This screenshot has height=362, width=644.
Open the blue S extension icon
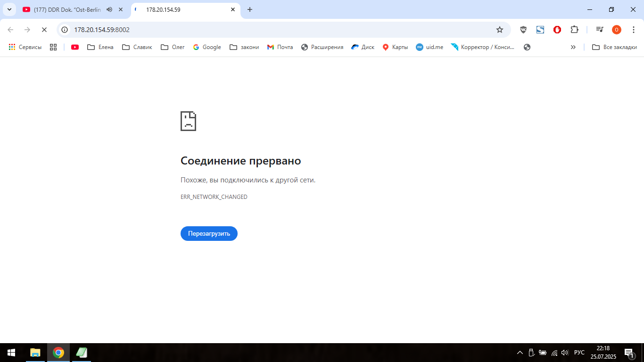(540, 29)
